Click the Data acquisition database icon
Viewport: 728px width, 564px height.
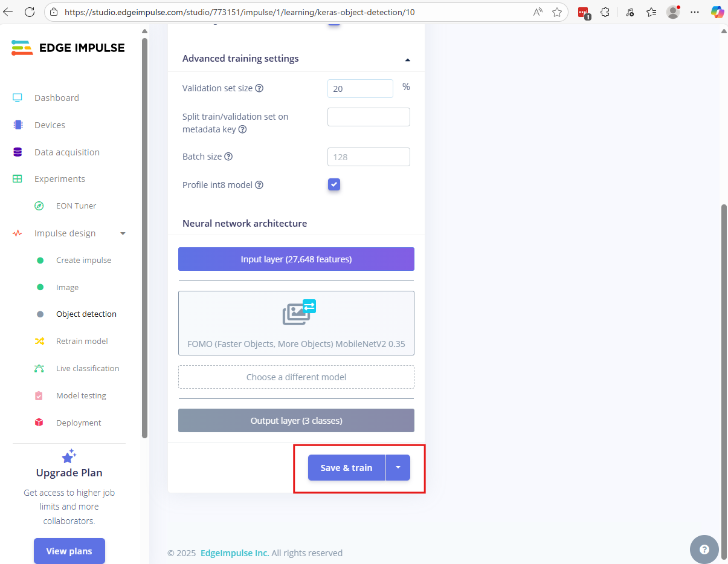tap(18, 152)
